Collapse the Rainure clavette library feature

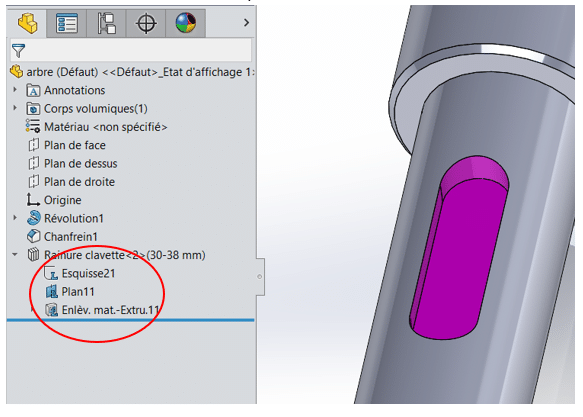click(x=15, y=255)
